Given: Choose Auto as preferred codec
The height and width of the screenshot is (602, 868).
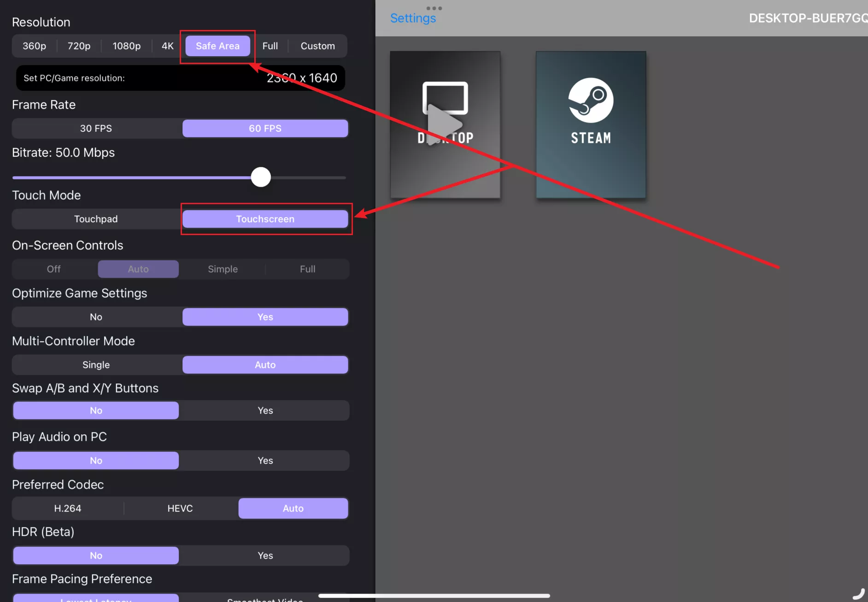Looking at the screenshot, I should [293, 508].
